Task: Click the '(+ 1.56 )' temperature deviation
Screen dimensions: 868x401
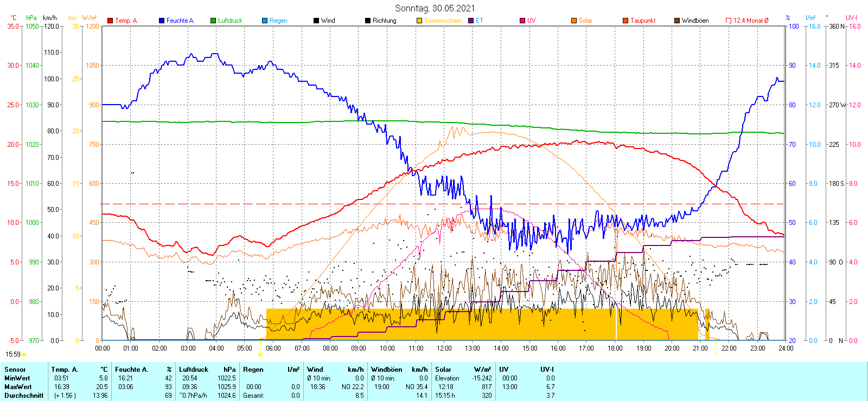Action: (x=65, y=396)
